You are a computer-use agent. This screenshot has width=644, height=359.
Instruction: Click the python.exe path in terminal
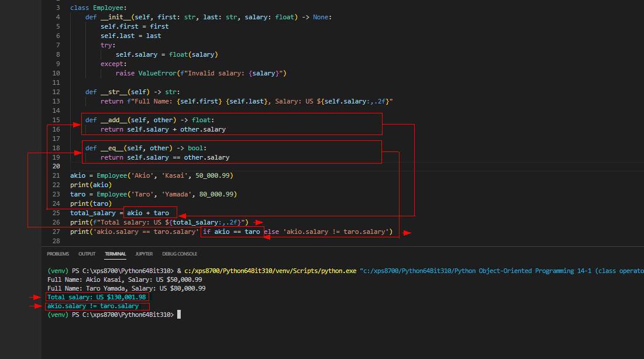270,271
